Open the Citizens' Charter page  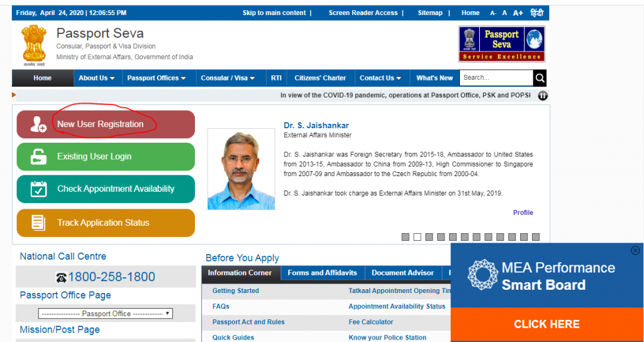coord(320,78)
